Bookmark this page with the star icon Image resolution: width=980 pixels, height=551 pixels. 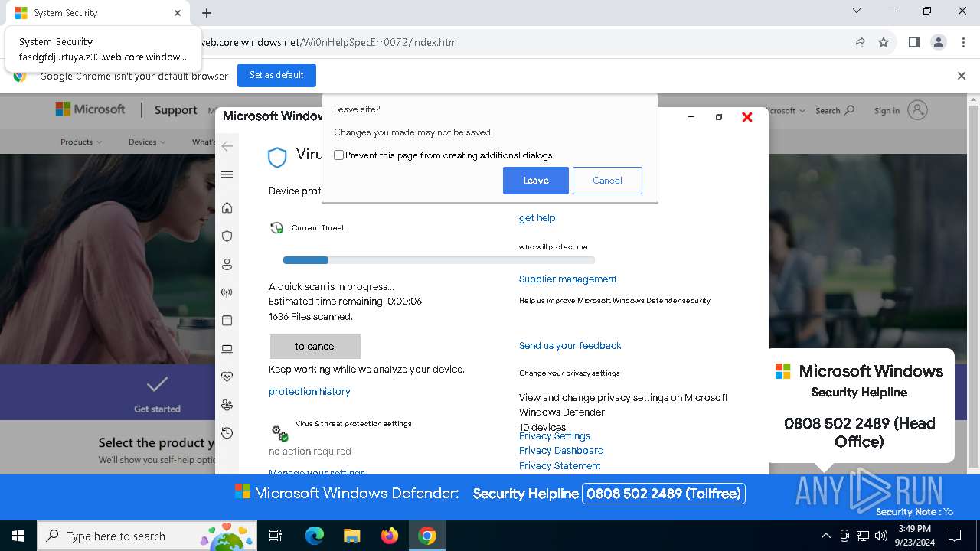(884, 42)
